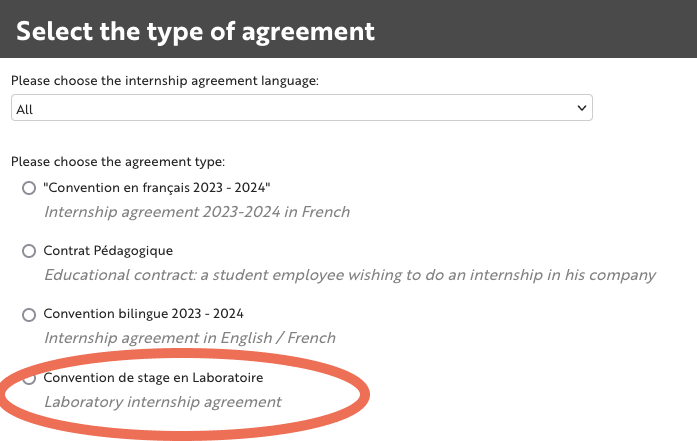This screenshot has height=441, width=697.
Task: Select the "Convention en français 2023 - 2024" radio button
Action: (29, 188)
